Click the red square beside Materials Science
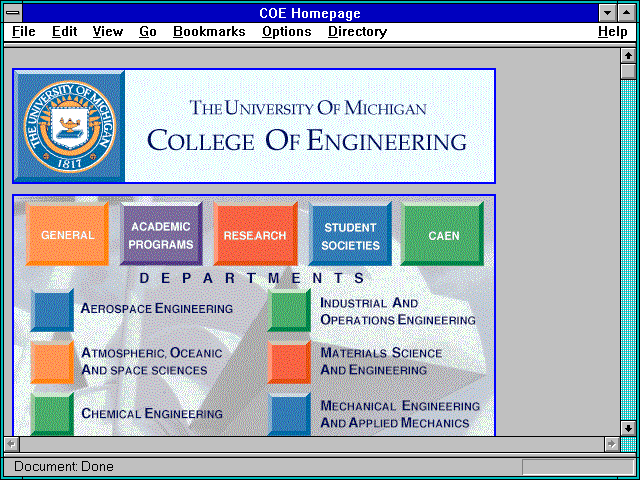This screenshot has height=480, width=640. tap(289, 362)
